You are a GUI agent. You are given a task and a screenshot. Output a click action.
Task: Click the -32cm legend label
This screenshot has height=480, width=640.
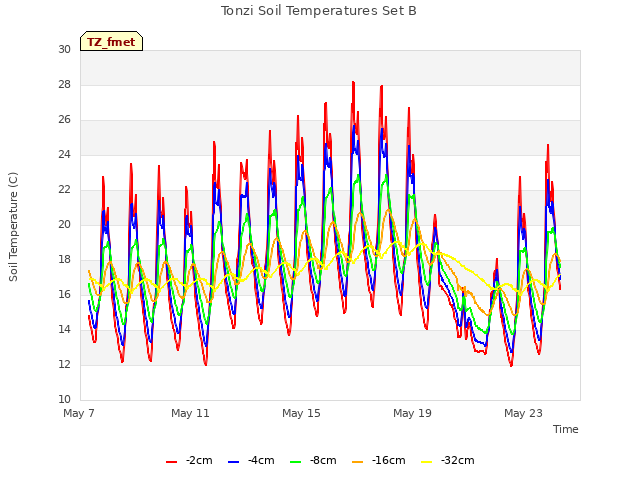click(458, 460)
